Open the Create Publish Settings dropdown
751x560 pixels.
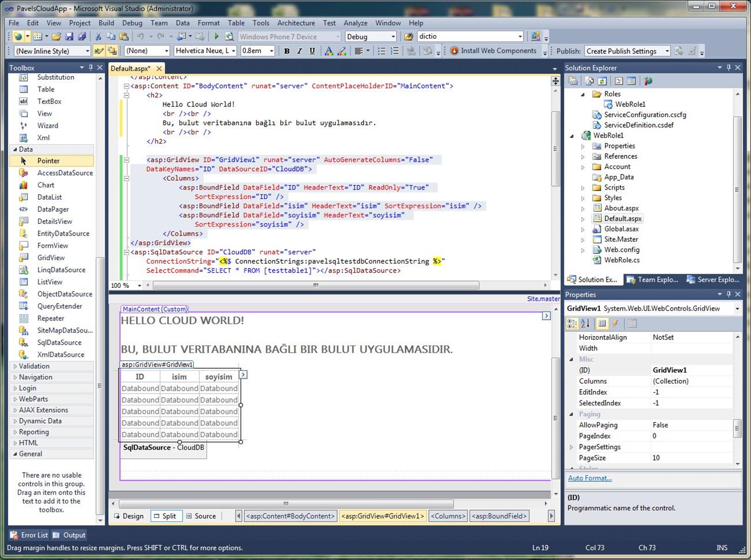(667, 51)
